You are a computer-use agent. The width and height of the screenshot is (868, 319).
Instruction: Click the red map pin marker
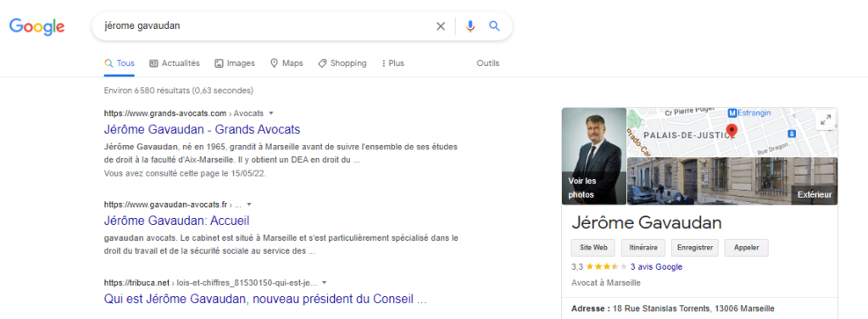click(x=732, y=131)
